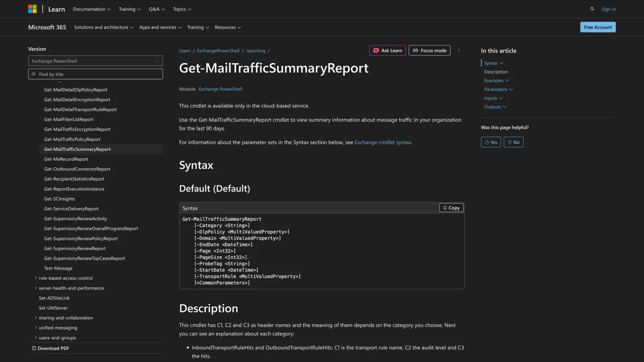Click the Download PDF link
The height and width of the screenshot is (362, 644).
[50, 348]
